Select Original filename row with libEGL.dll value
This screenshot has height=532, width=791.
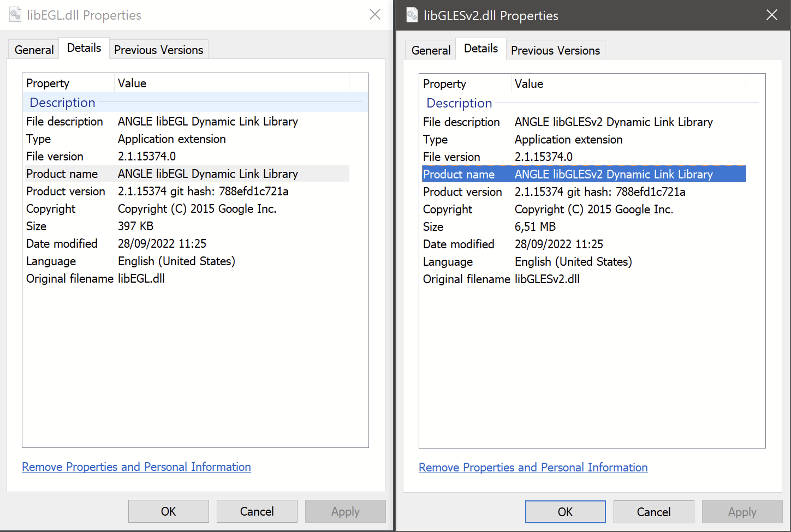(x=187, y=278)
